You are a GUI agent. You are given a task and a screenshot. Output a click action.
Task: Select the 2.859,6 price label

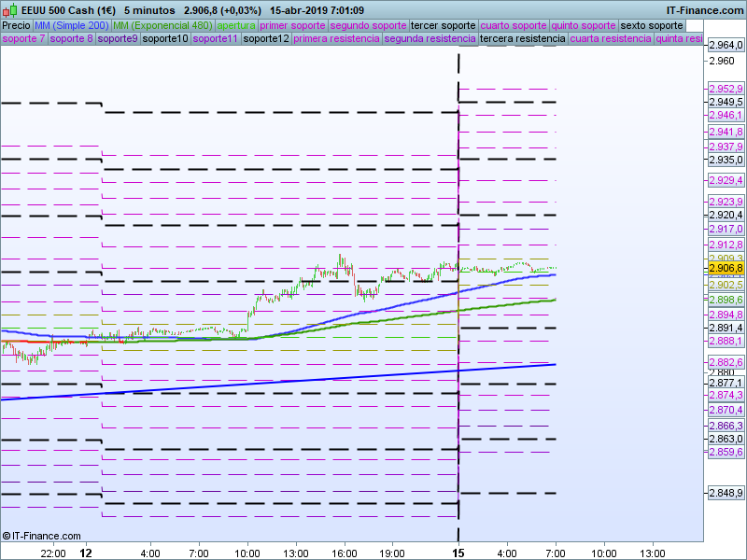click(726, 452)
